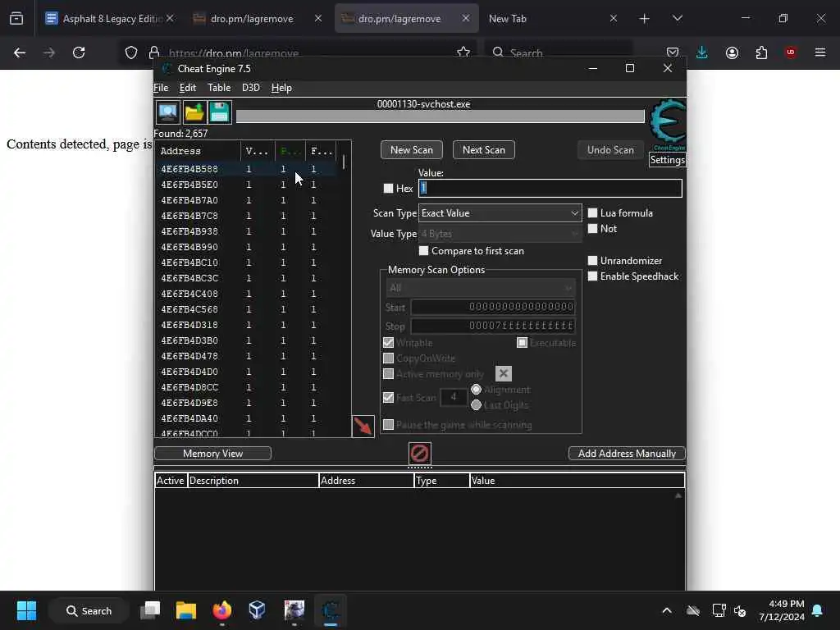840x630 pixels.
Task: Open a new browser tab with the plus button
Action: tap(645, 19)
